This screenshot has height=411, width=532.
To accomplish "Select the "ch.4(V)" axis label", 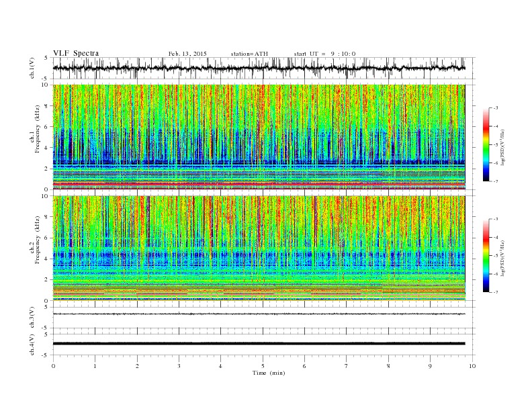I will [32, 345].
